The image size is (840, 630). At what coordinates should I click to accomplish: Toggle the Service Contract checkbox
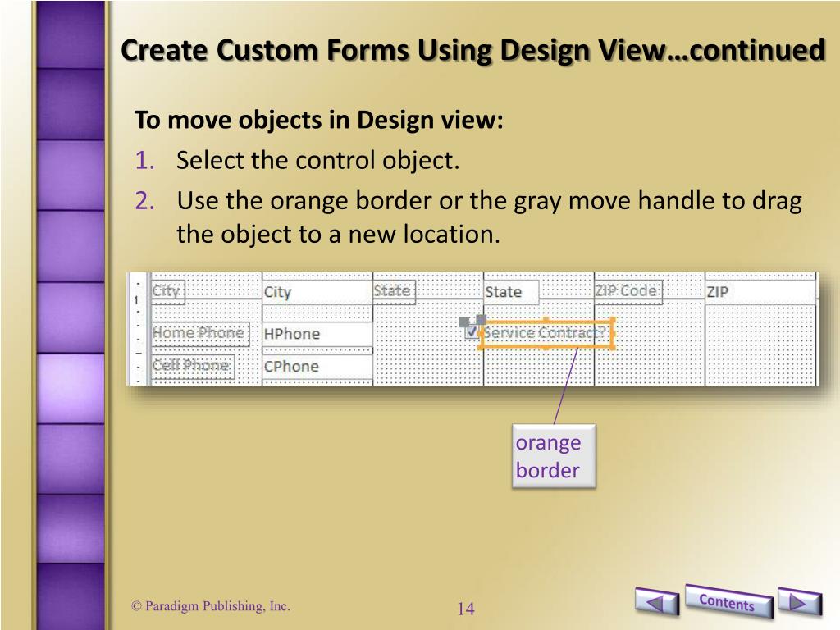(472, 332)
